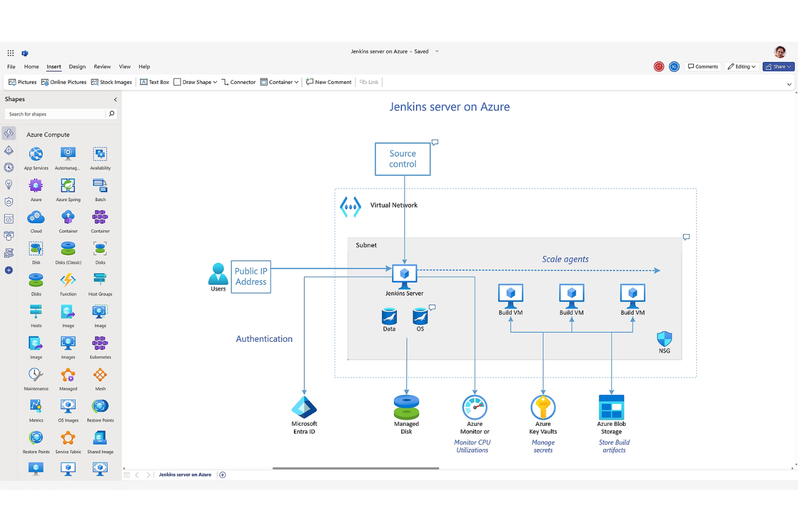Add a New Comment

point(328,82)
